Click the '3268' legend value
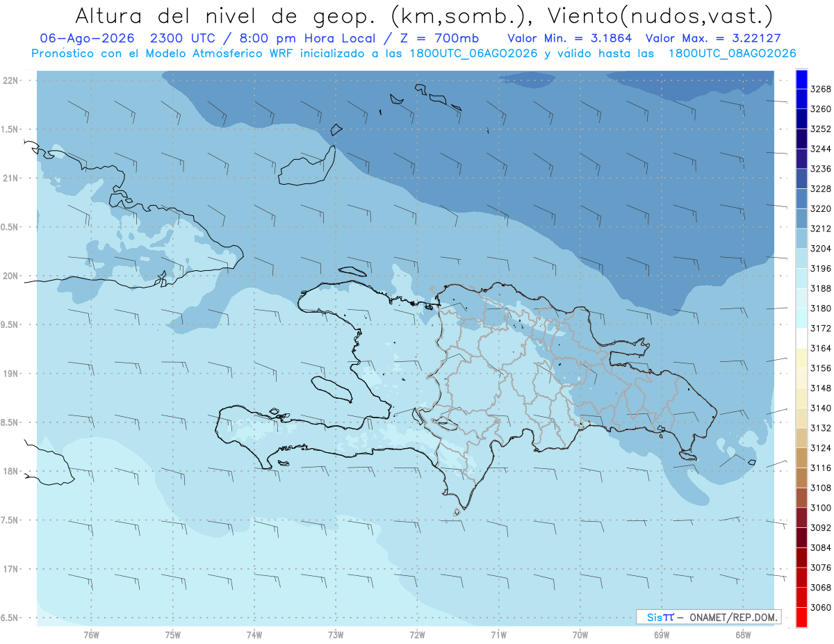The width and height of the screenshot is (834, 644). pos(821,89)
